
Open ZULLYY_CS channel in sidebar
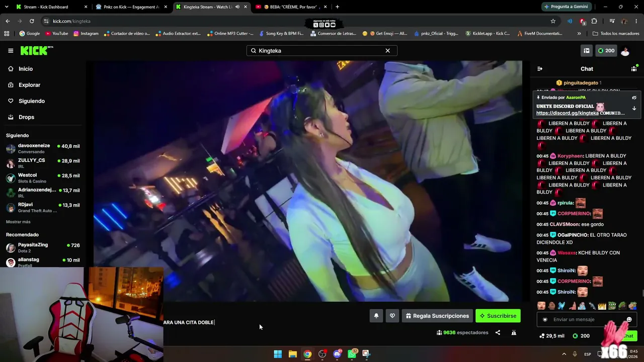click(x=43, y=163)
